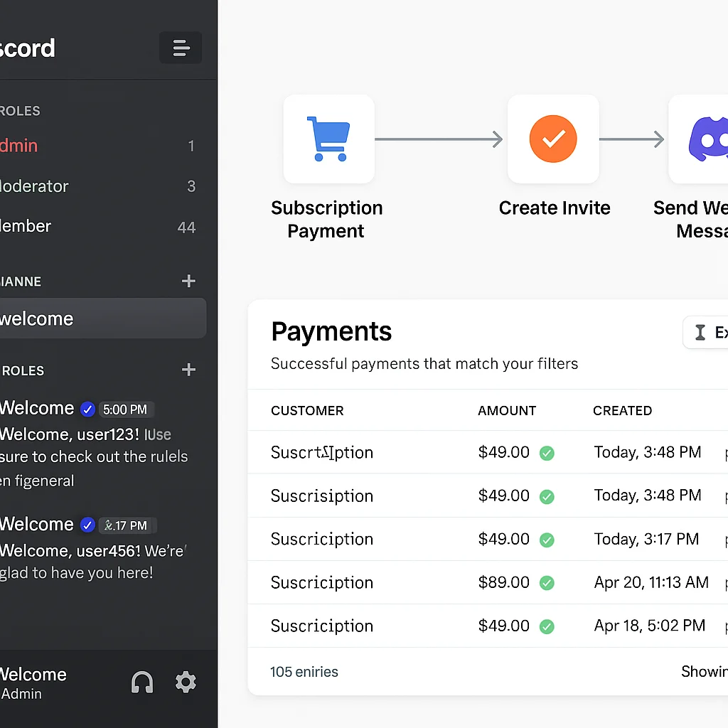The width and height of the screenshot is (728, 728).
Task: Click the Apr 20, 11:13 AM date
Action: pyautogui.click(x=651, y=583)
